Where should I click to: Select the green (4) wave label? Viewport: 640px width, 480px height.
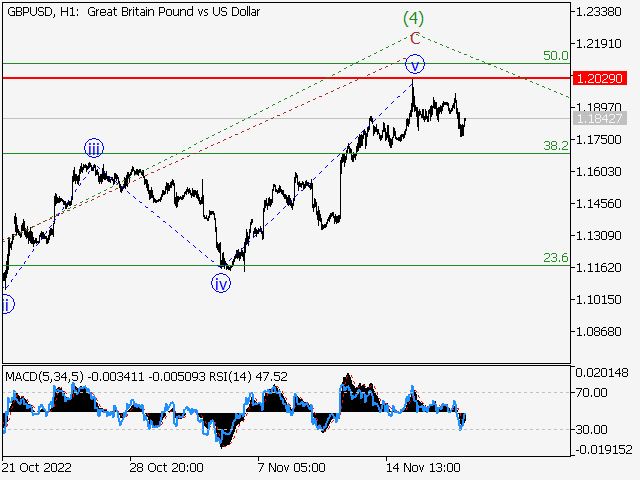[x=413, y=18]
